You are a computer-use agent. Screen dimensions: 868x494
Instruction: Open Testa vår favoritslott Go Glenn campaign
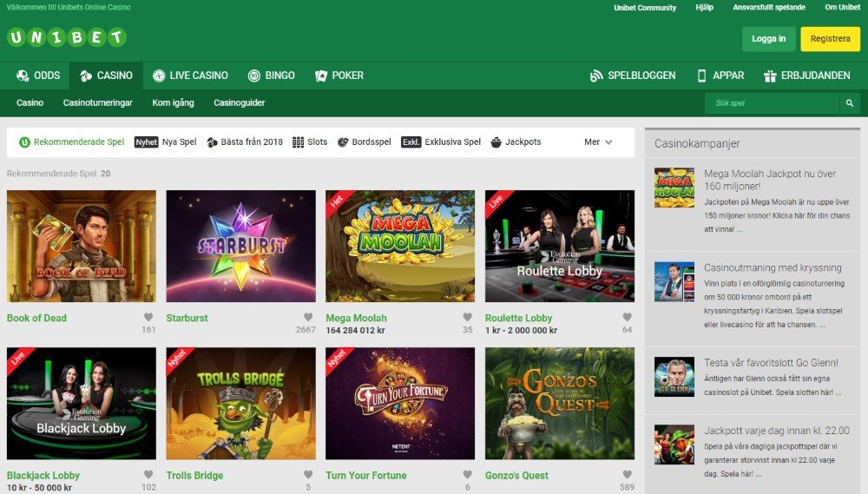pos(771,363)
